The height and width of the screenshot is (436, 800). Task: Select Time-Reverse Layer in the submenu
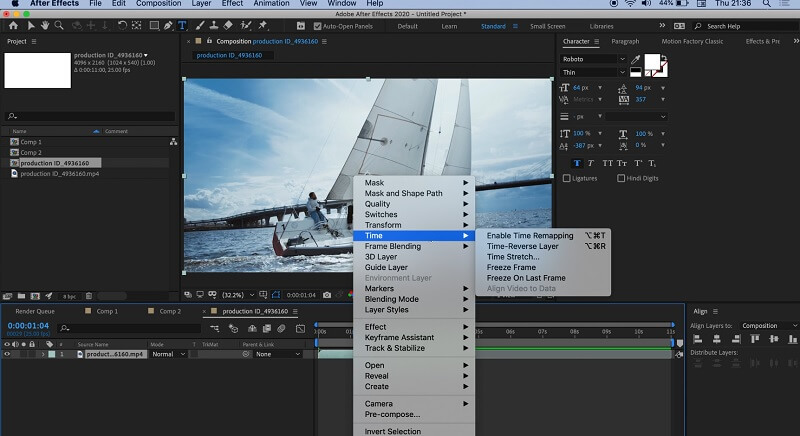point(522,246)
